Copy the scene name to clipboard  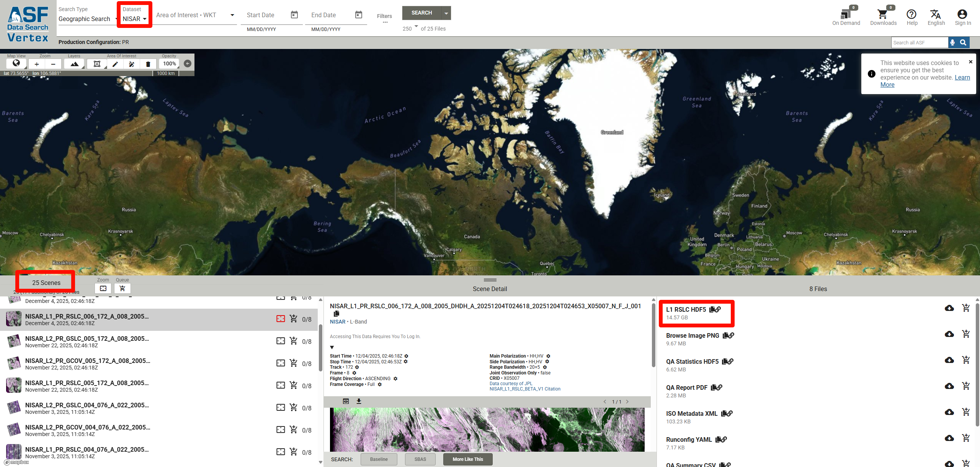336,314
